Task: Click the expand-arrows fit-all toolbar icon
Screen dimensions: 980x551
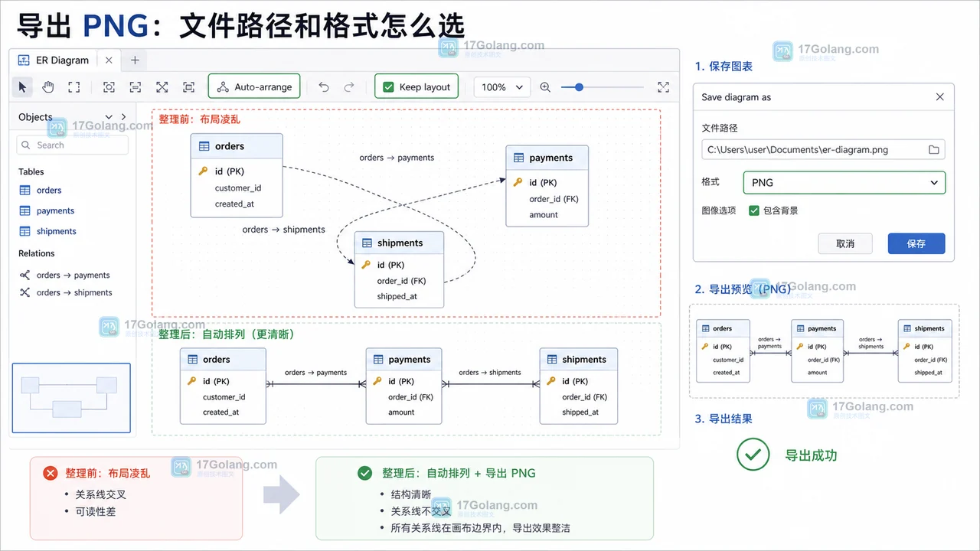Action: click(x=162, y=87)
